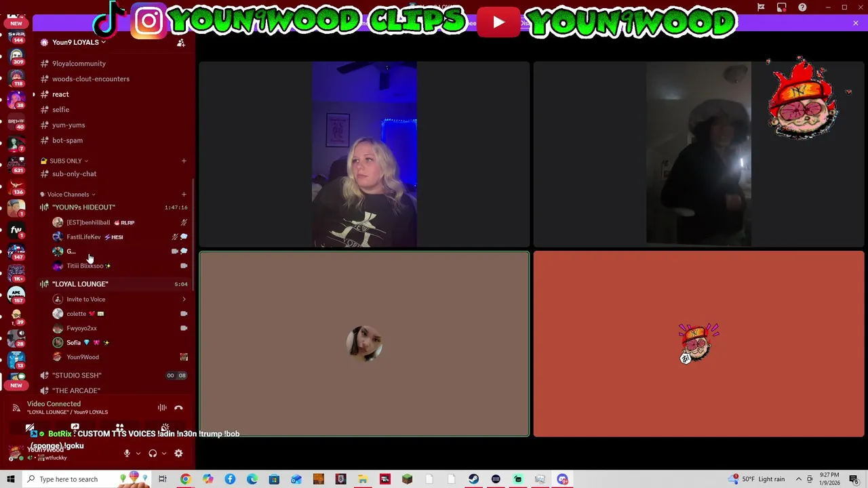Expand the Youn9 LOYALS server dropdown

point(79,42)
